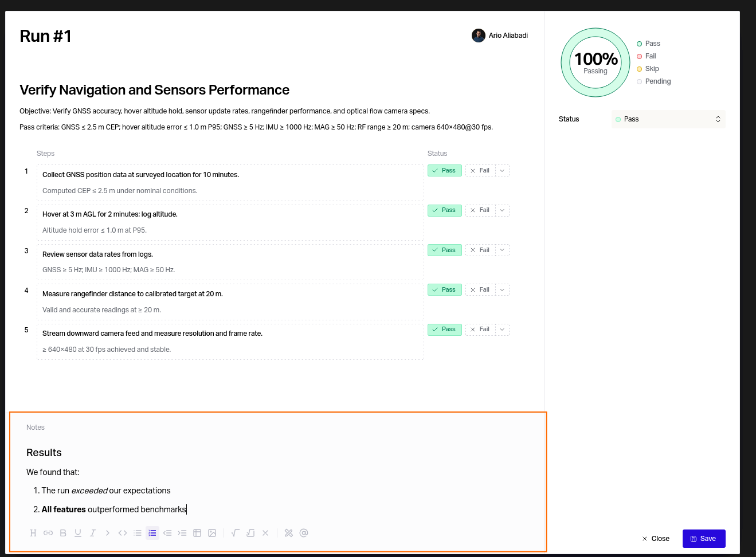Click the 100% Passing progress ring
The height and width of the screenshot is (557, 756).
(596, 62)
